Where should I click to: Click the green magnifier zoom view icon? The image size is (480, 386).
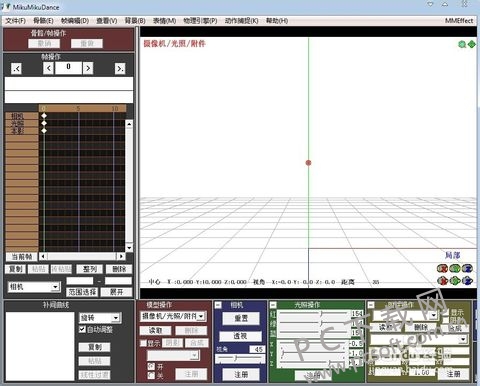pyautogui.click(x=462, y=44)
